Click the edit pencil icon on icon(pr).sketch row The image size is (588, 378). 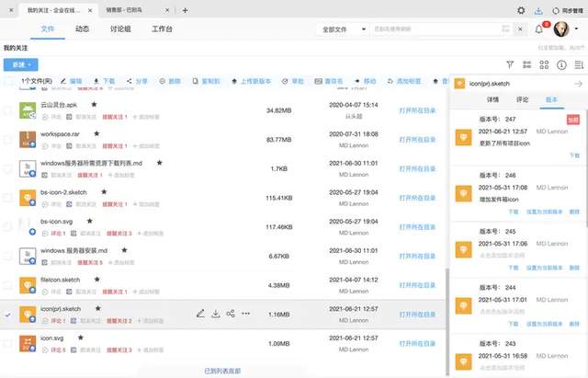[x=200, y=314]
